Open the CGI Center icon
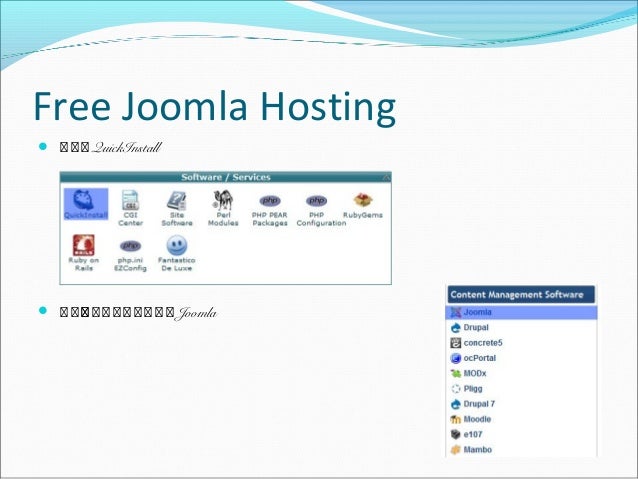 tap(131, 200)
